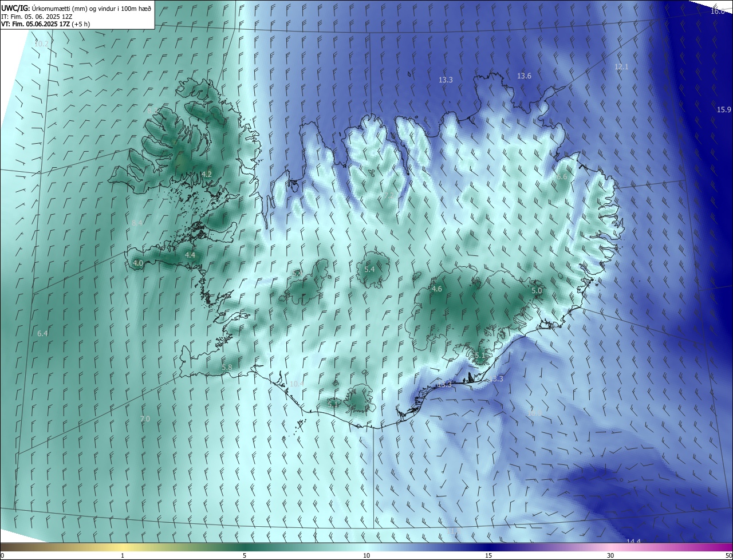The width and height of the screenshot is (733, 560).
Task: Click the 10.2 value on the map
Action: [x=41, y=44]
